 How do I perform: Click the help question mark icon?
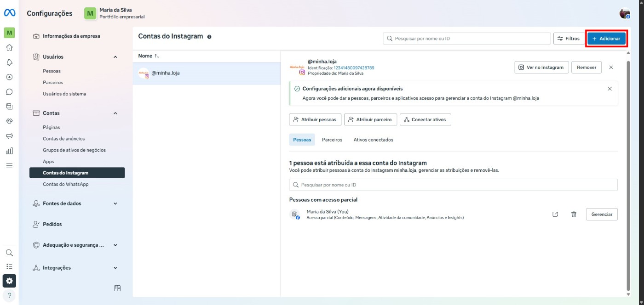click(9, 295)
